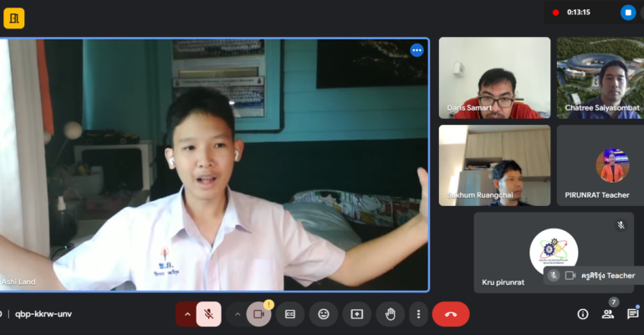The image size is (644, 335).
Task: Unmute the microphone in the call bar
Action: 209,314
